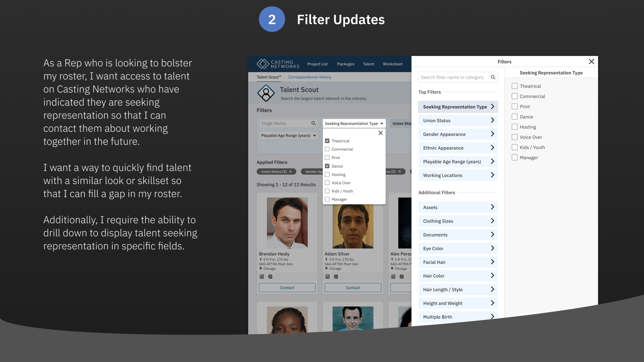The image size is (644, 362).
Task: Close the Filters side panel
Action: [591, 62]
